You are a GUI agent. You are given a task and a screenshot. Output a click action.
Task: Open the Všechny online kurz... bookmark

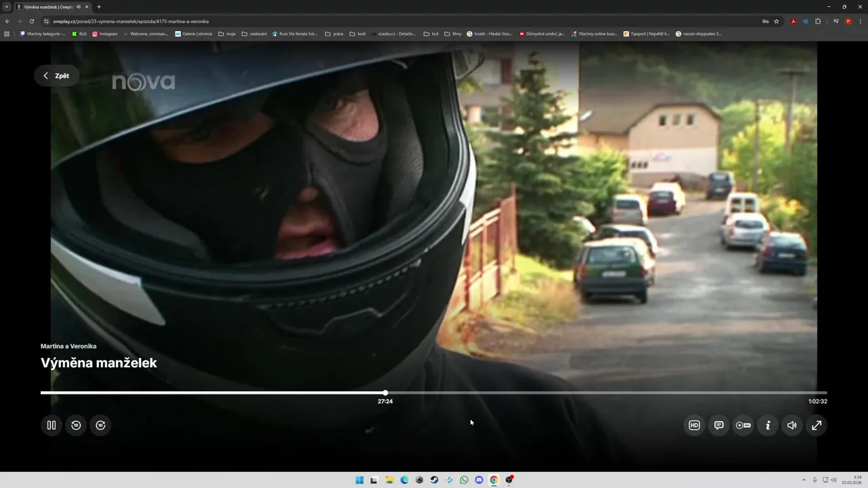594,33
